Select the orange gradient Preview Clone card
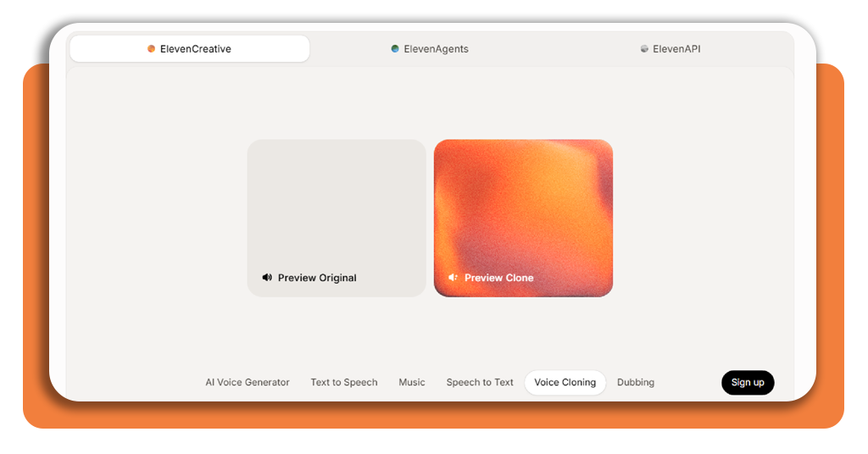868x454 pixels. click(523, 218)
